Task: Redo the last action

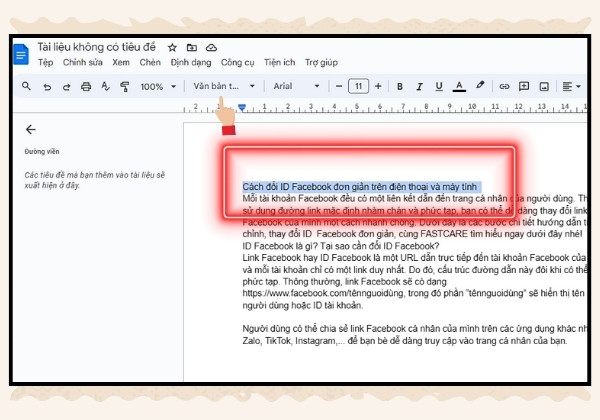Action: click(67, 87)
